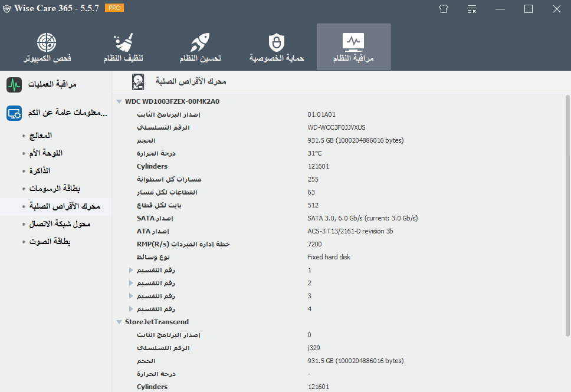Viewport: 571px width, 392px height.
Task: Click the shirt skin/theme icon in title bar
Action: click(444, 9)
